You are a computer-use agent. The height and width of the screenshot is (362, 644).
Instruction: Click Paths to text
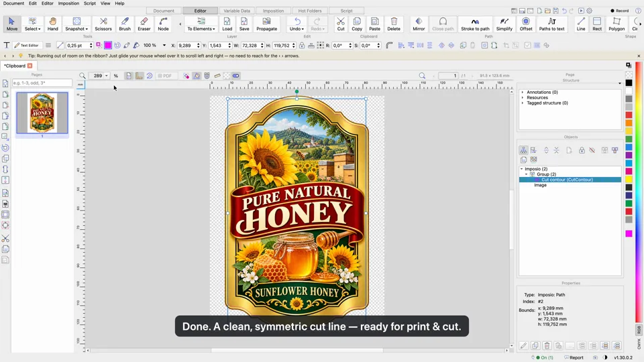551,24
